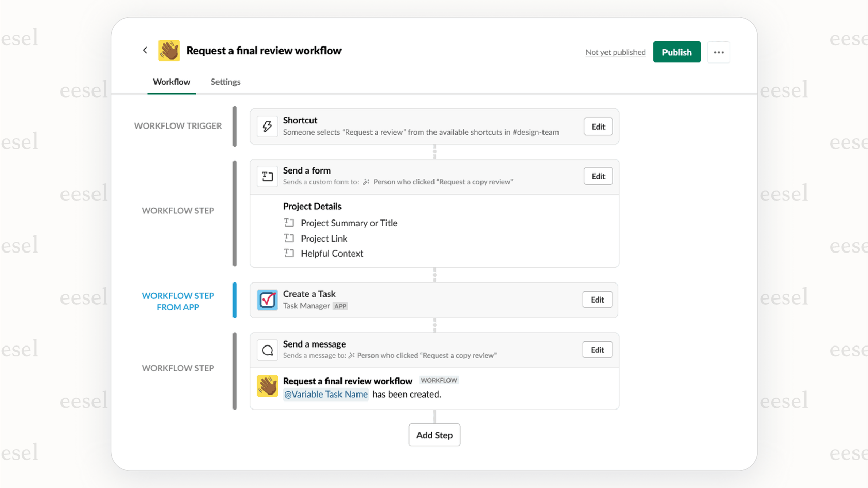The height and width of the screenshot is (488, 868).
Task: Switch to the Settings tab
Action: pos(225,82)
